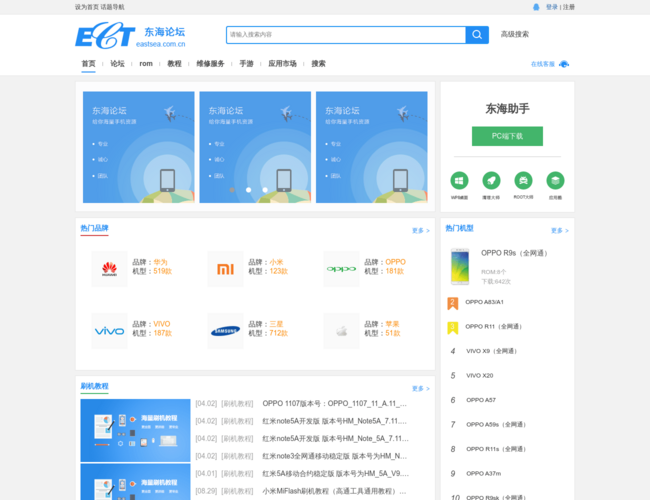Click the OPPO R9s phone thumbnail
This screenshot has width=650, height=500.
coord(460,267)
